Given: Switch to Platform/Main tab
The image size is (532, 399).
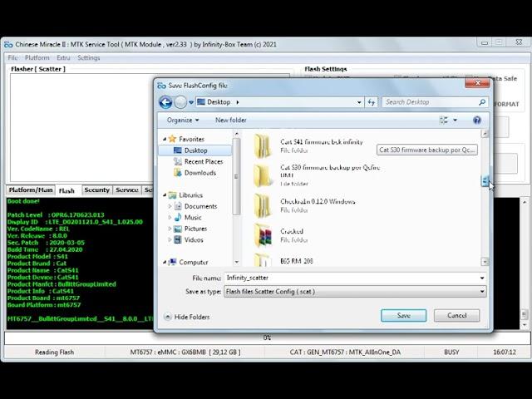Looking at the screenshot, I should tap(31, 190).
